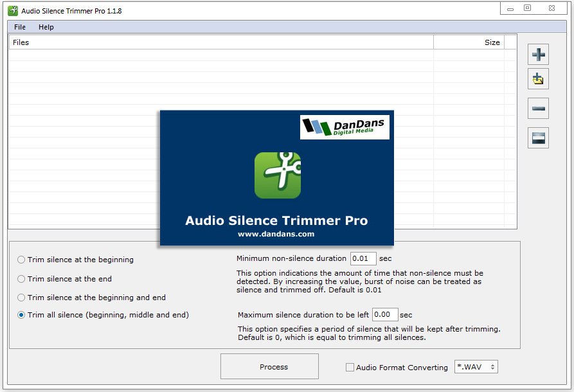Click the Clear all files icon
574x392 pixels.
point(538,138)
